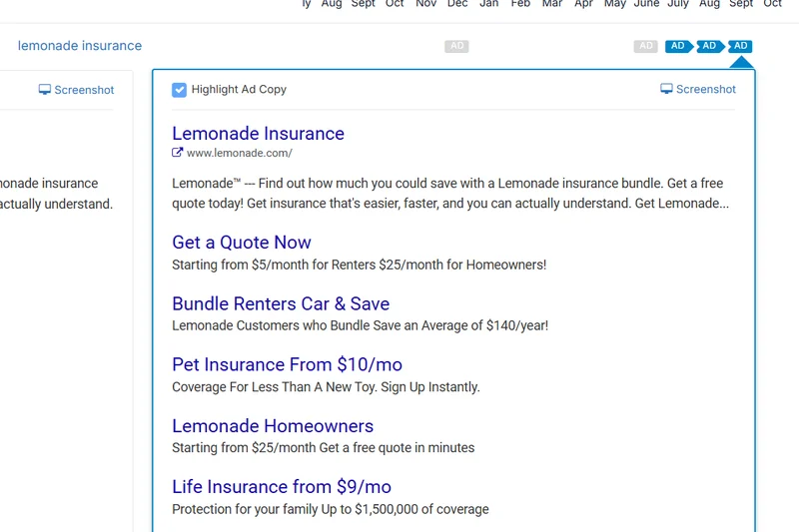
Task: Open Pet Insurance From $10/mo sitelink
Action: 287,364
